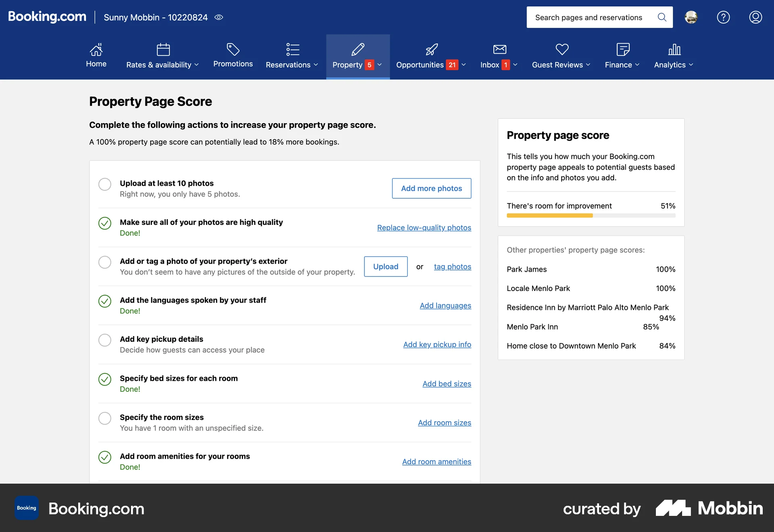The height and width of the screenshot is (532, 774).
Task: Click the Guest Reviews heart icon
Action: coord(562,50)
